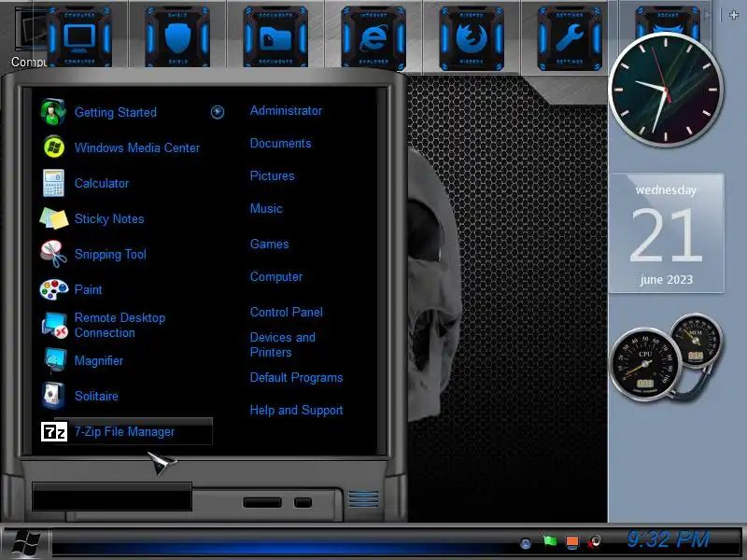Image resolution: width=747 pixels, height=560 pixels.
Task: Click the 9:32 PM taskbar clock
Action: click(x=668, y=540)
